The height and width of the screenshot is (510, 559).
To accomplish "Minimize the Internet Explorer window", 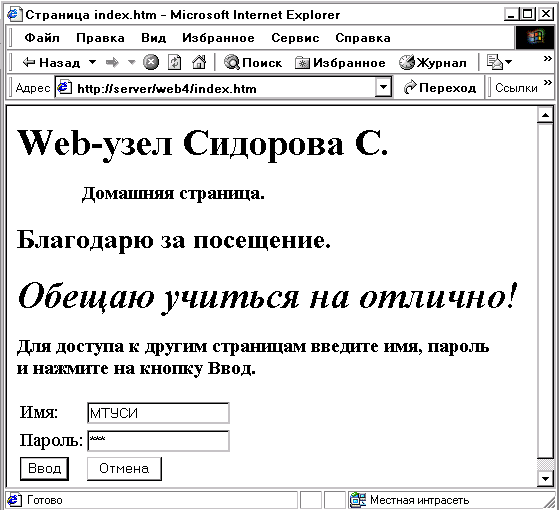I will [512, 14].
